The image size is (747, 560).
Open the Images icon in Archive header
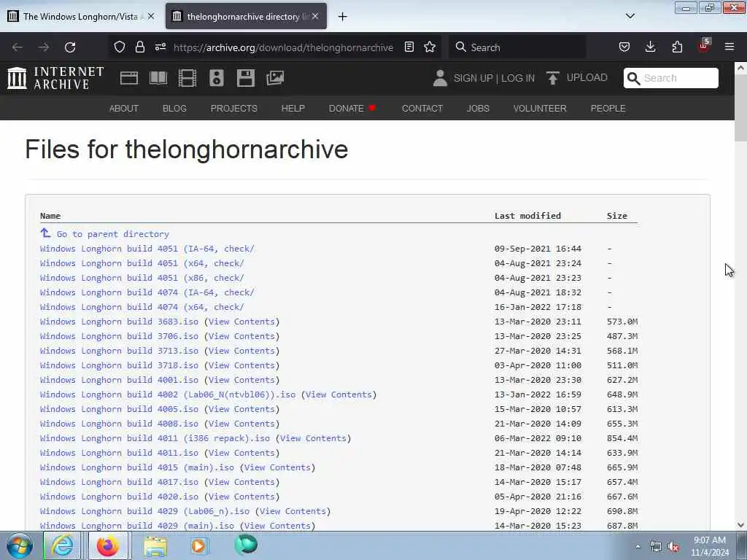click(275, 78)
